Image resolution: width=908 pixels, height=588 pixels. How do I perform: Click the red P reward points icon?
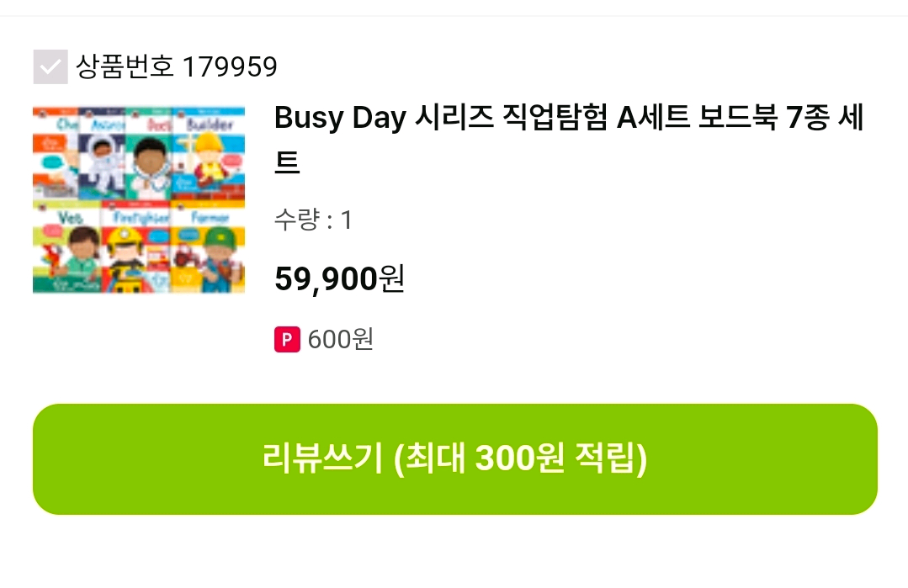287,339
